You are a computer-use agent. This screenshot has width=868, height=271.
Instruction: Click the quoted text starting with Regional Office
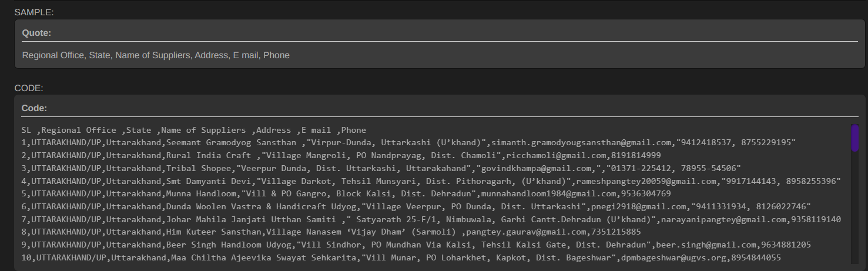[156, 55]
